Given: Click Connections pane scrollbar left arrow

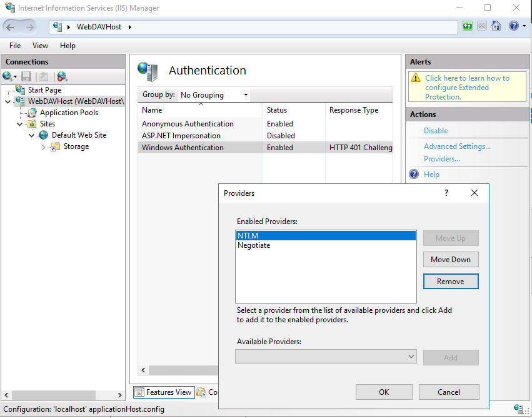Looking at the screenshot, I should coord(6,395).
